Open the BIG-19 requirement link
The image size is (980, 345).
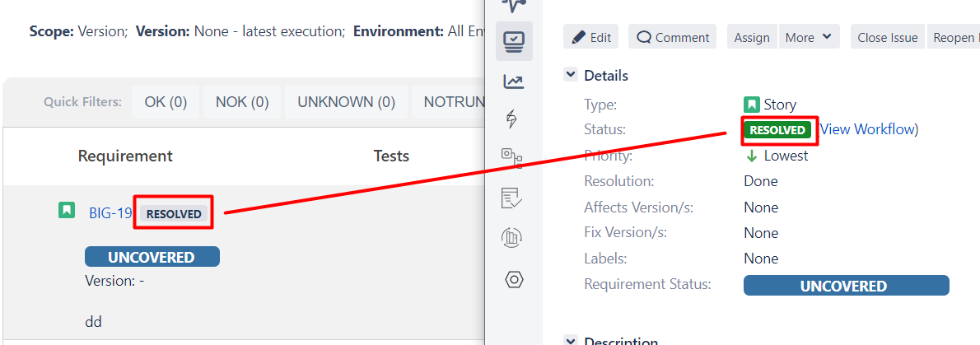[x=110, y=213]
